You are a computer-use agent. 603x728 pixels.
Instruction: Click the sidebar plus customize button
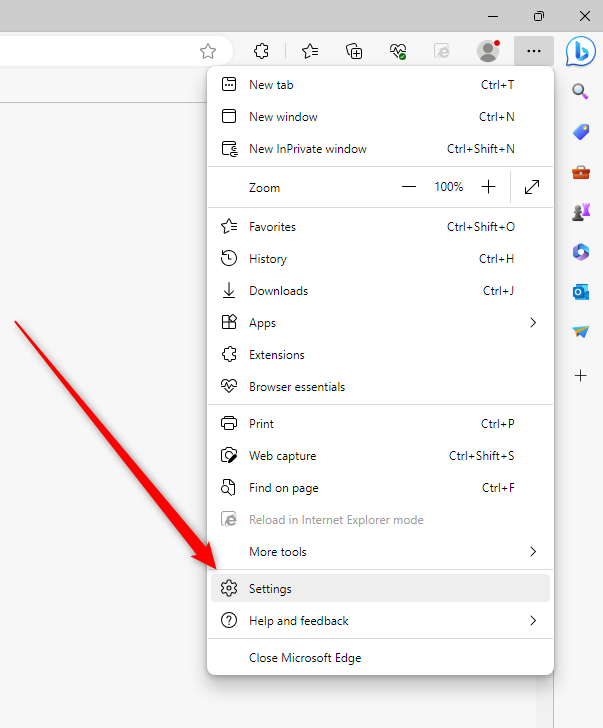(581, 376)
